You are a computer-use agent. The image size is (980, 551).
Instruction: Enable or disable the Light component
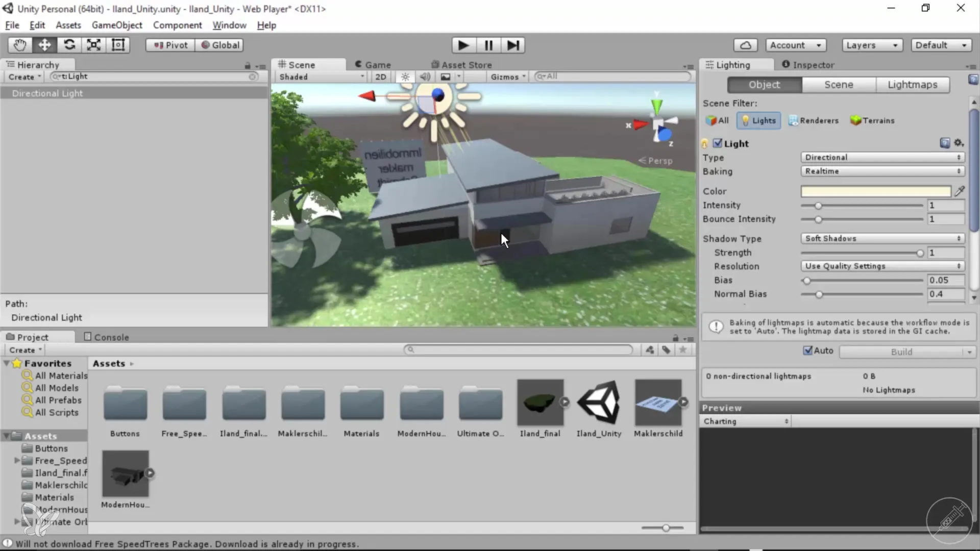pos(718,143)
